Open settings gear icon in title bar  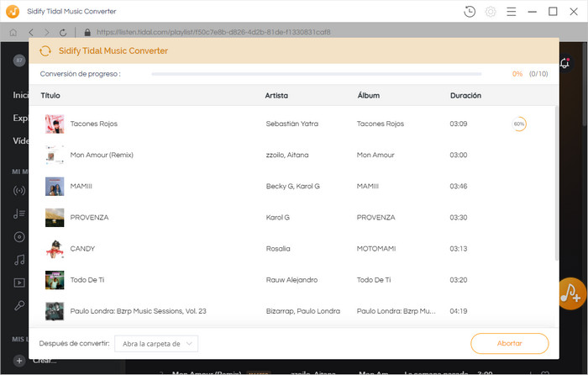coord(490,12)
